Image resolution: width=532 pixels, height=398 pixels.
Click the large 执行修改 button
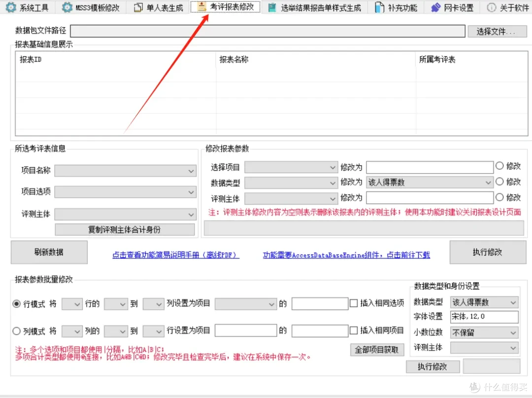tap(488, 252)
